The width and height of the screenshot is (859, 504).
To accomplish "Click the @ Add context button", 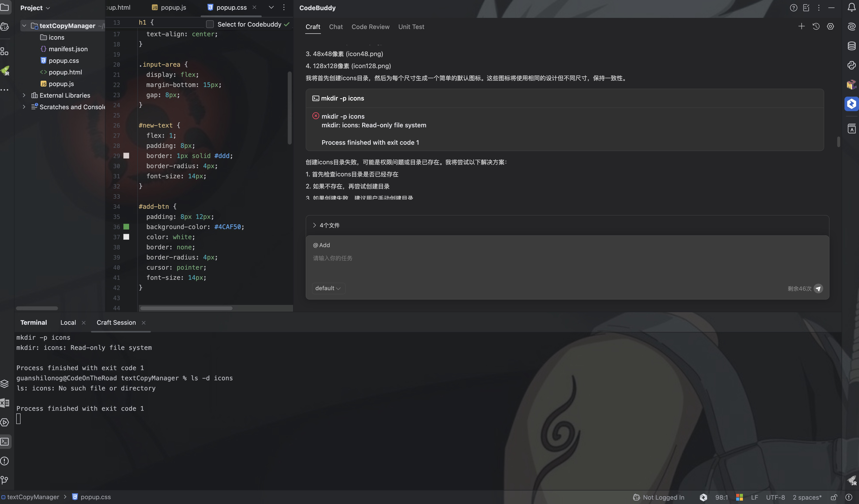I will point(321,245).
